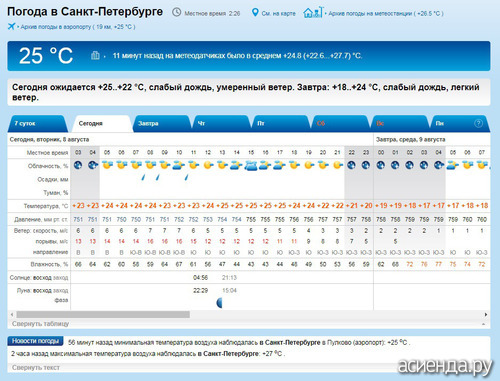This screenshot has height=381, width=500.
Task: Click the horizontal scrollbar right arrow
Action: 486,314
